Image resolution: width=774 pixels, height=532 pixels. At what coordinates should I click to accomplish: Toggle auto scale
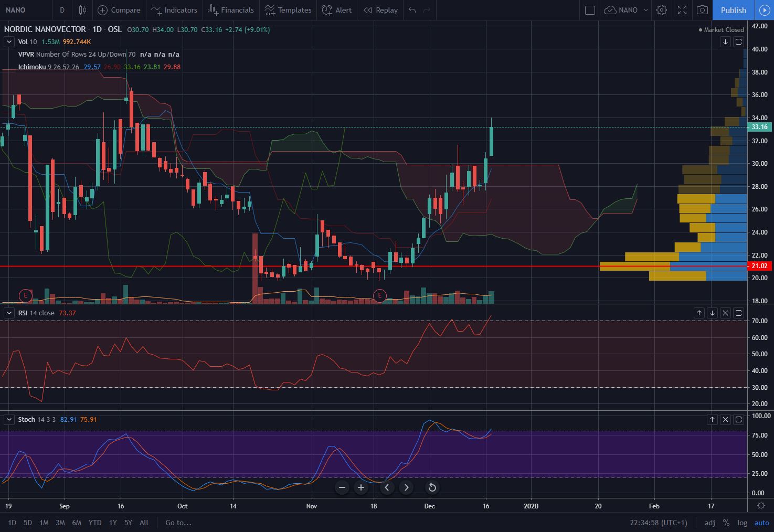coord(762,523)
